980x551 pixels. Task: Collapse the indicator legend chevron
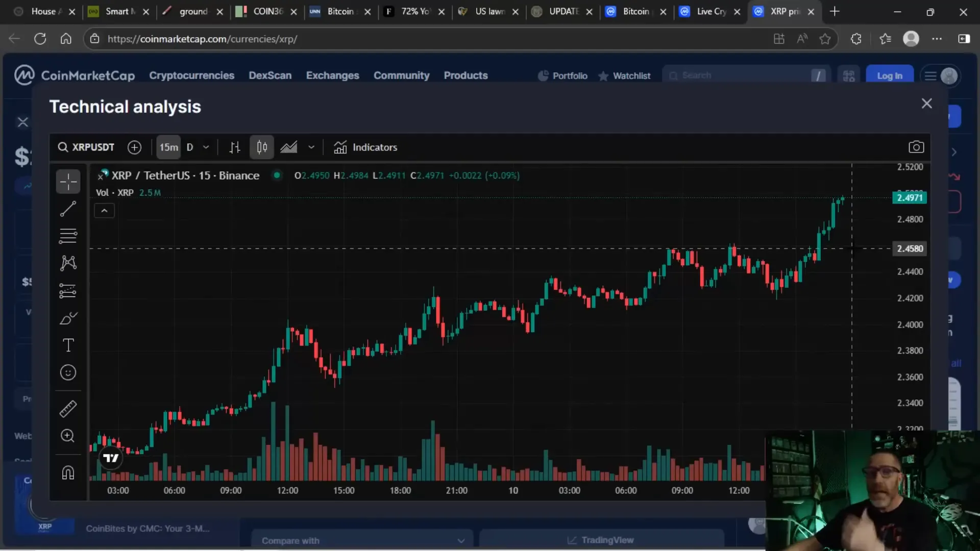point(104,211)
